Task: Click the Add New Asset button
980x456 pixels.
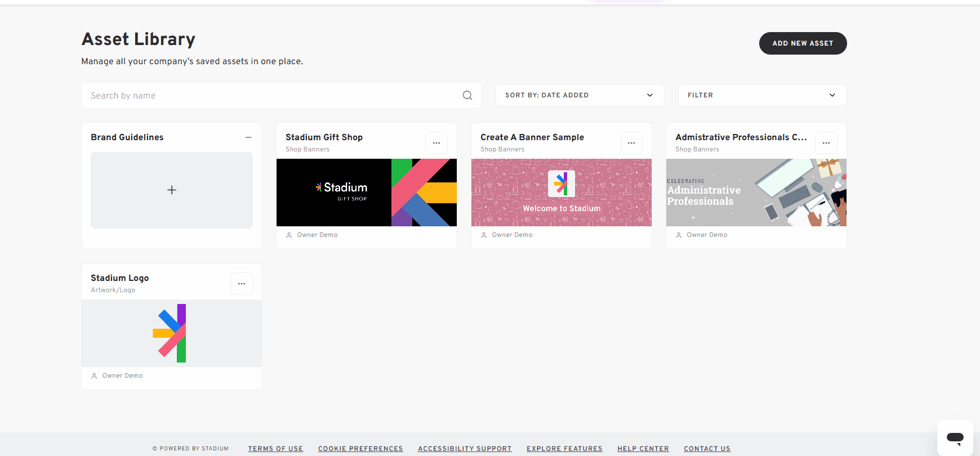Action: (x=803, y=43)
